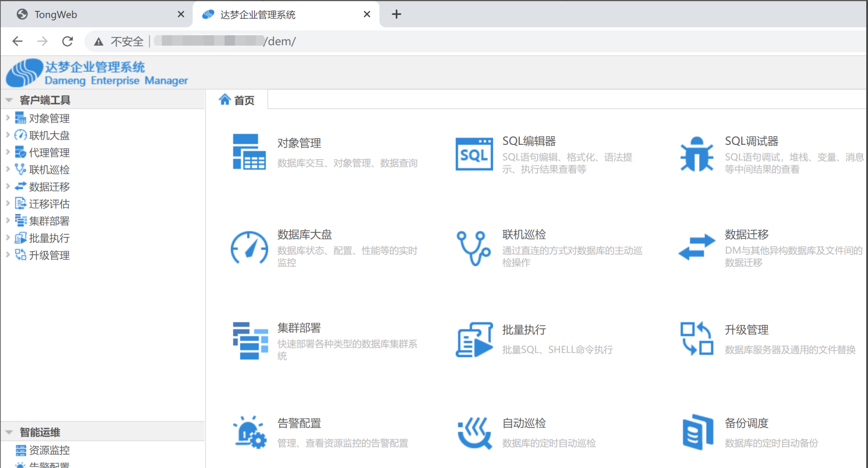Open a new browser tab
The height and width of the screenshot is (468, 868).
(x=396, y=14)
